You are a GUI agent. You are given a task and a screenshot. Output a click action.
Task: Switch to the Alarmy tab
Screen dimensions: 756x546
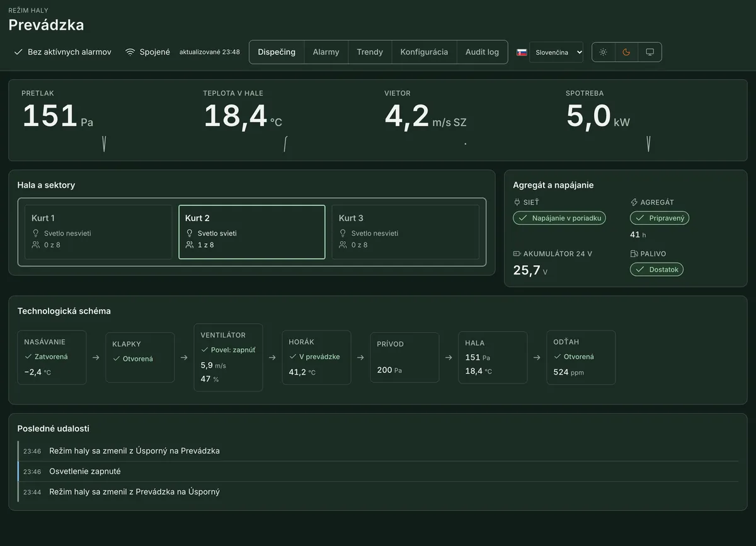[x=326, y=52]
